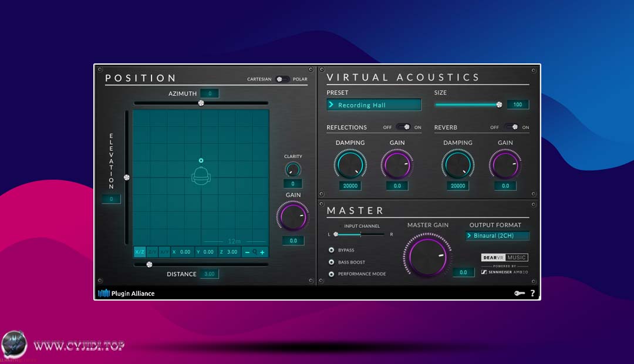Click Reverb Damping value 20000
The image size is (634, 364).
pyautogui.click(x=458, y=186)
